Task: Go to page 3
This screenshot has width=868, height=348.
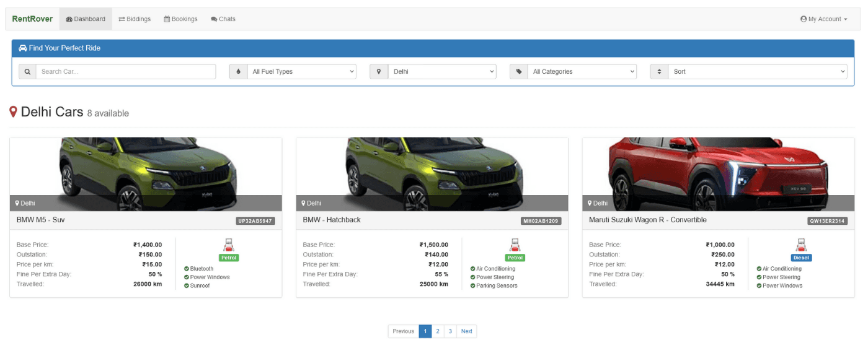Action: point(450,331)
